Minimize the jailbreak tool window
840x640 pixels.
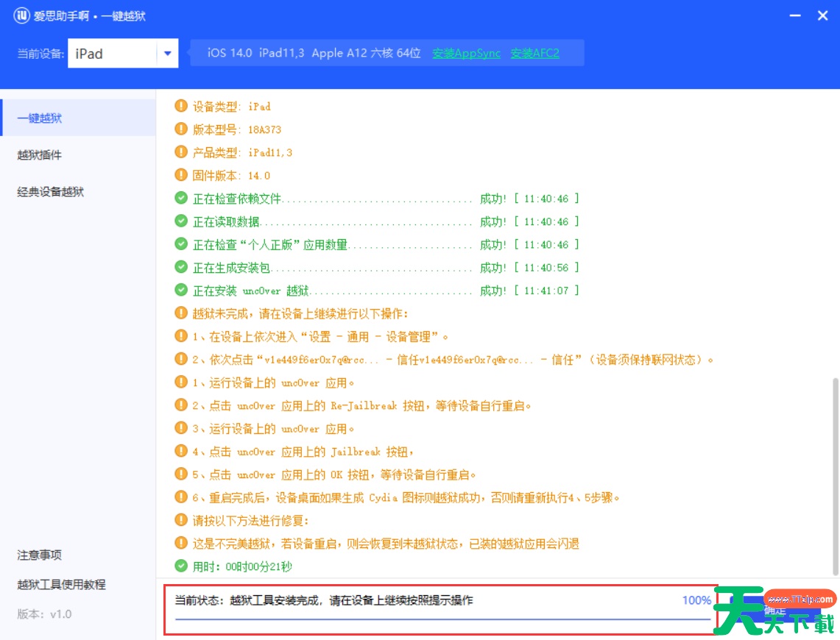click(794, 15)
